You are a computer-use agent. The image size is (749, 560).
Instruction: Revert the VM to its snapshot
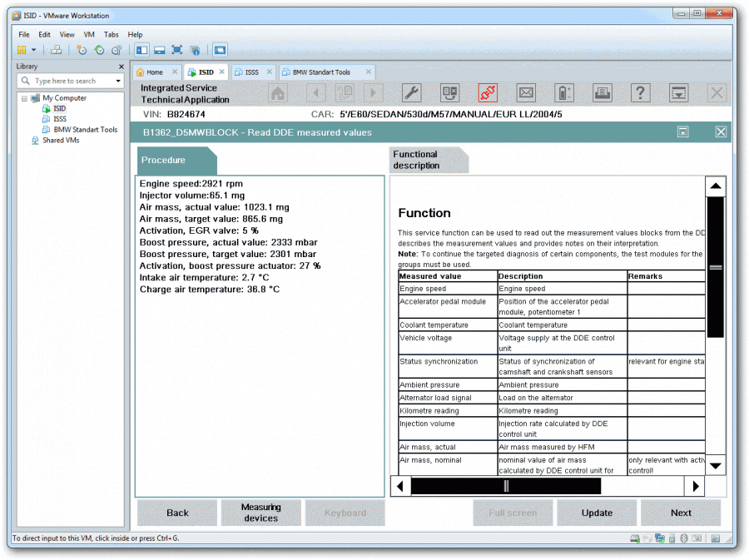point(99,50)
